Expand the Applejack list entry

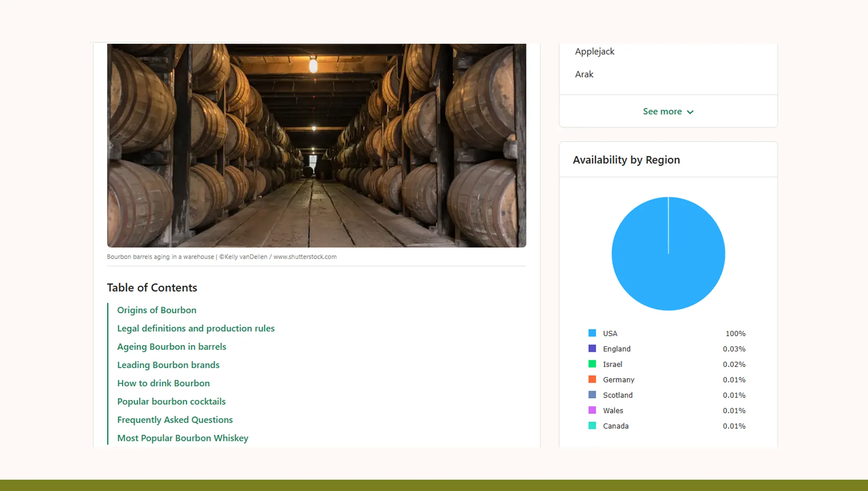point(594,51)
